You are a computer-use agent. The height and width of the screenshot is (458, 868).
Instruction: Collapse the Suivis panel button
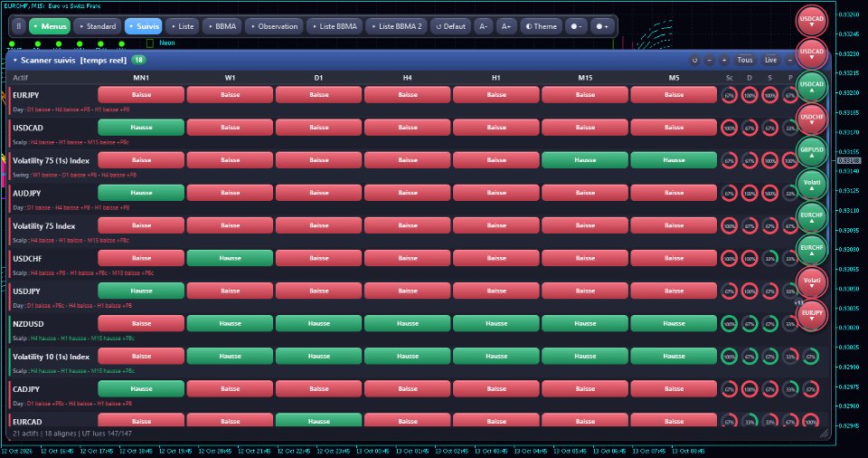143,26
